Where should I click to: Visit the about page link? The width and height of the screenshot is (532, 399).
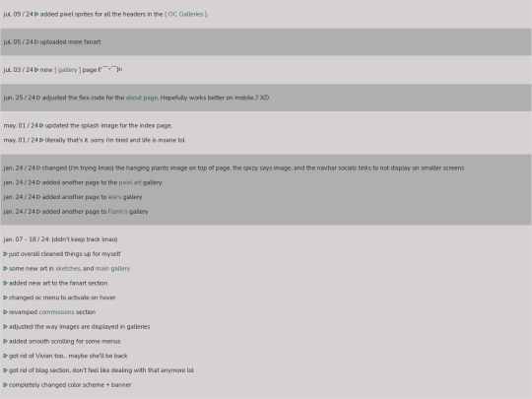coord(142,98)
